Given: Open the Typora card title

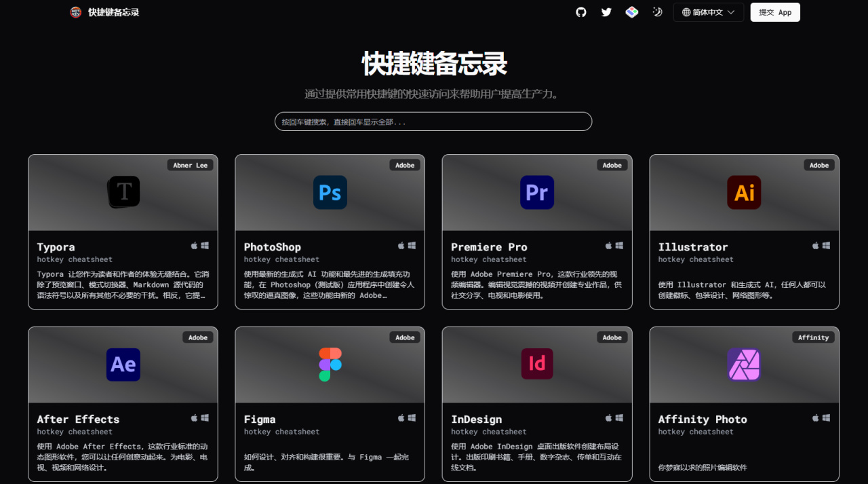Looking at the screenshot, I should point(56,247).
